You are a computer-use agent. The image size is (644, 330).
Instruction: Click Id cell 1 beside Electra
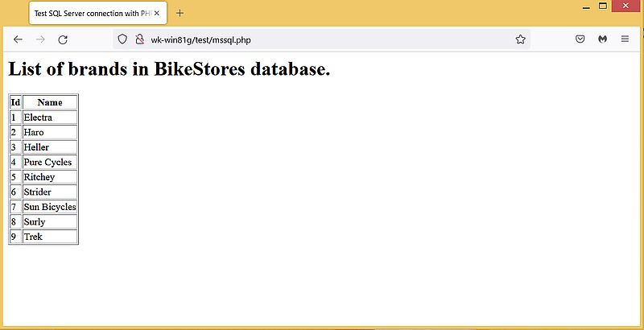pos(15,118)
